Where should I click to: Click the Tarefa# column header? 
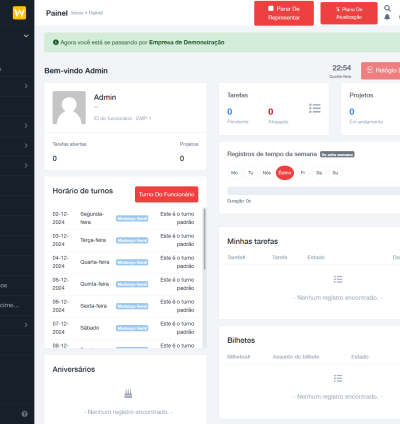[236, 257]
